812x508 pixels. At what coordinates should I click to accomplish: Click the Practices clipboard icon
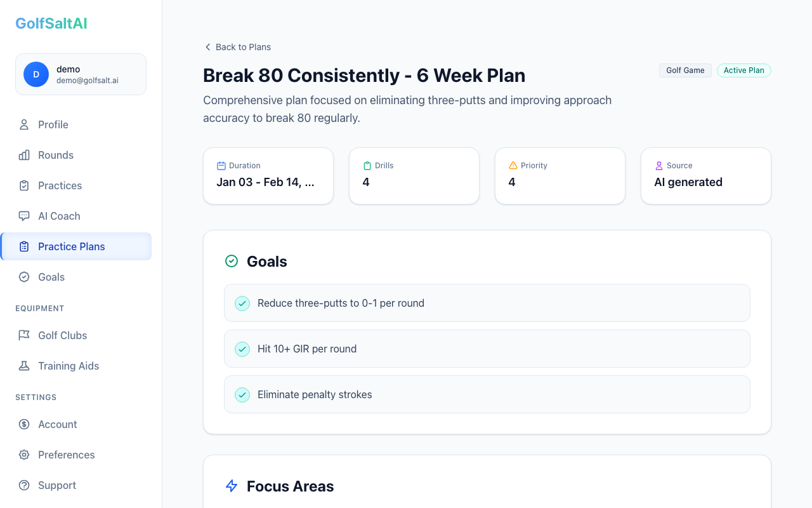pos(23,185)
